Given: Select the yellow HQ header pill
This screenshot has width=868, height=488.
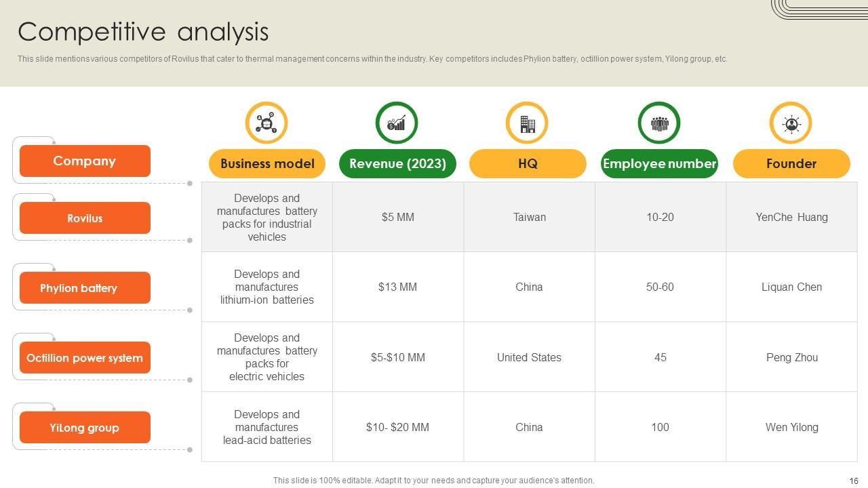Looking at the screenshot, I should (528, 164).
